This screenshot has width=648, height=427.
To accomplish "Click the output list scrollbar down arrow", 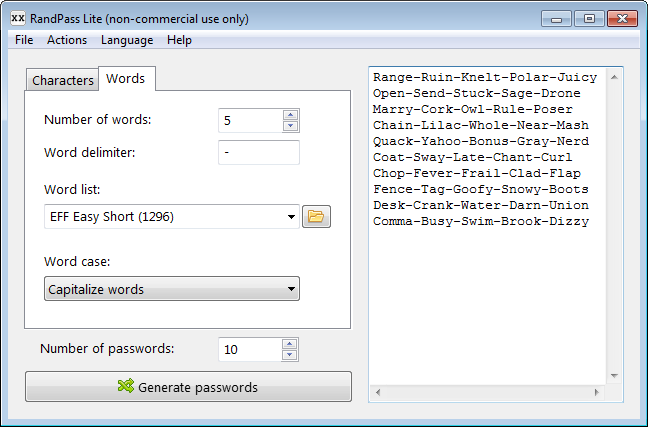I will pyautogui.click(x=616, y=375).
